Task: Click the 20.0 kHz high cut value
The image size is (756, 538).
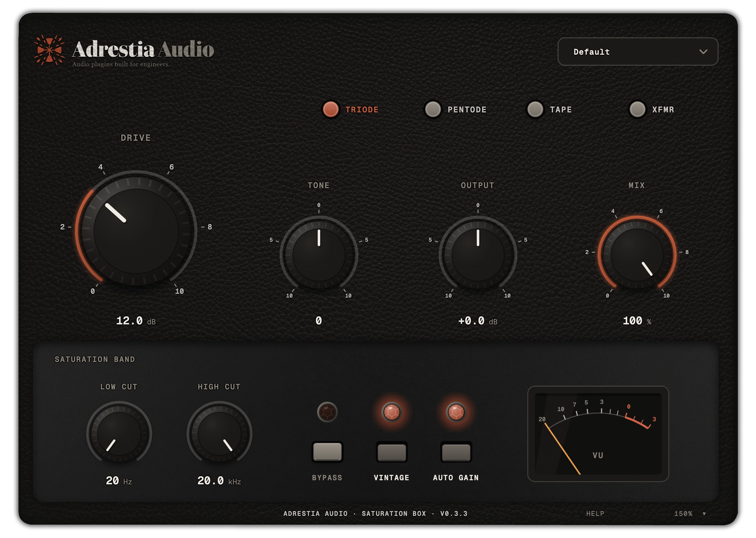Action: coord(219,481)
